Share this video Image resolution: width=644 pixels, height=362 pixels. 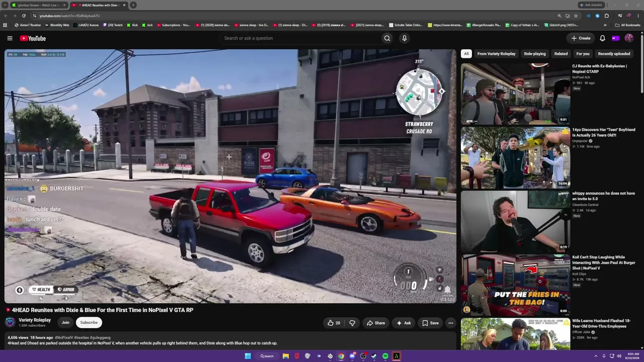pos(376,323)
